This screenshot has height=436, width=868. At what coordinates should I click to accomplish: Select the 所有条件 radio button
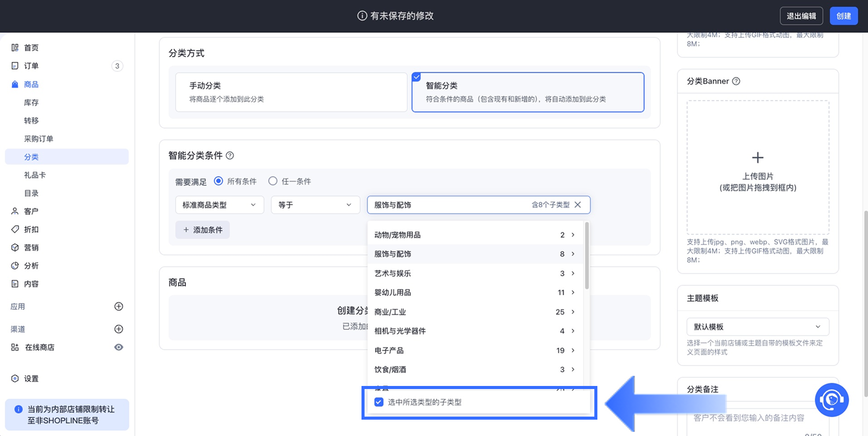point(219,181)
